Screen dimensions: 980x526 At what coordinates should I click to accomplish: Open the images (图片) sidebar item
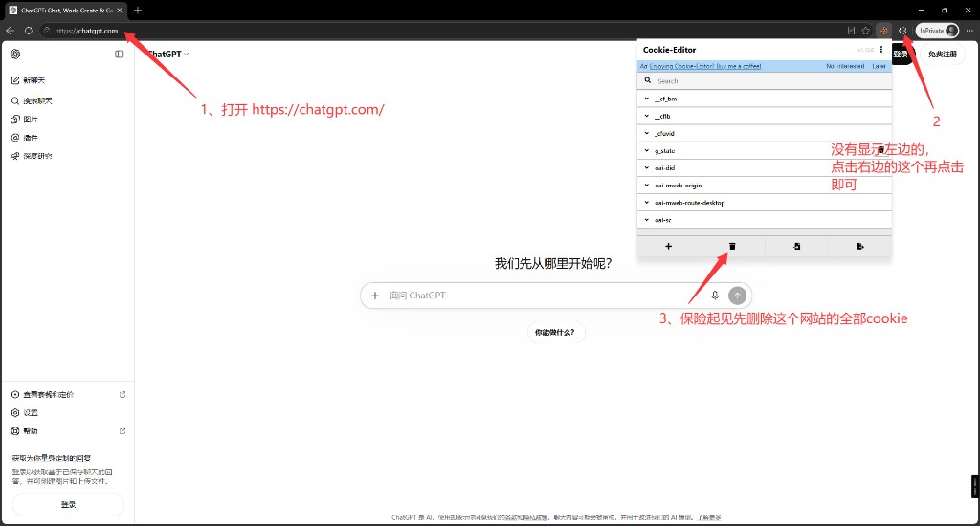(68, 120)
